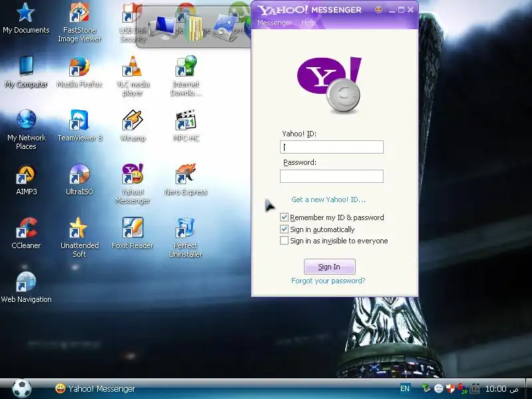The width and height of the screenshot is (532, 399).
Task: Select the Internet Download Manager shortcut
Action: [x=186, y=76]
